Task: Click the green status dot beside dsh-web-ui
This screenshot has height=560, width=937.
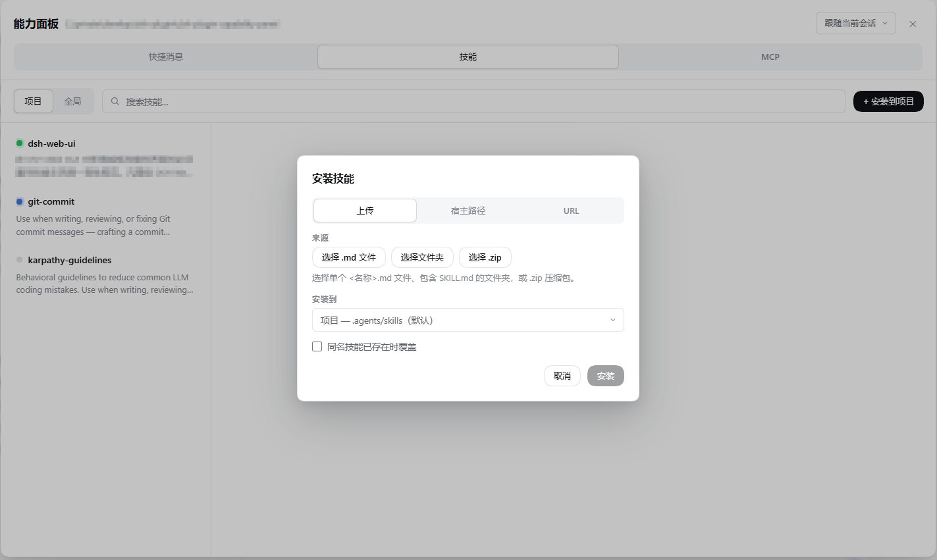Action: point(20,143)
